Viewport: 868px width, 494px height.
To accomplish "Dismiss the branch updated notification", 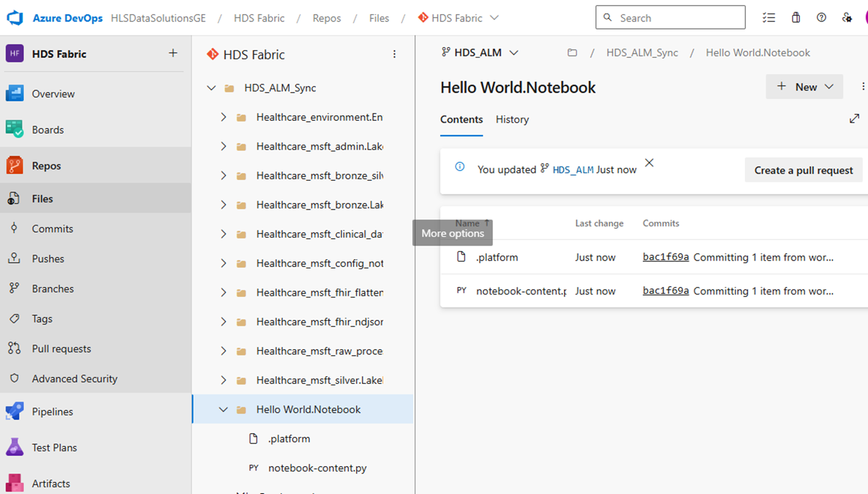I will 649,163.
